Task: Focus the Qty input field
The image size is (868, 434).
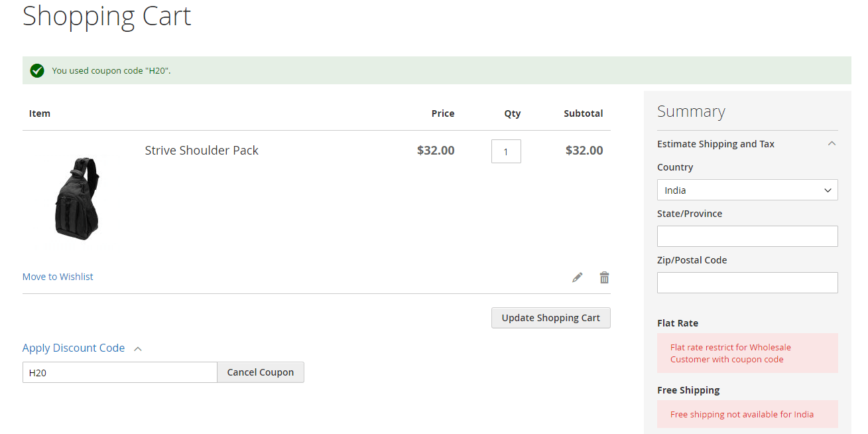Action: coord(506,151)
